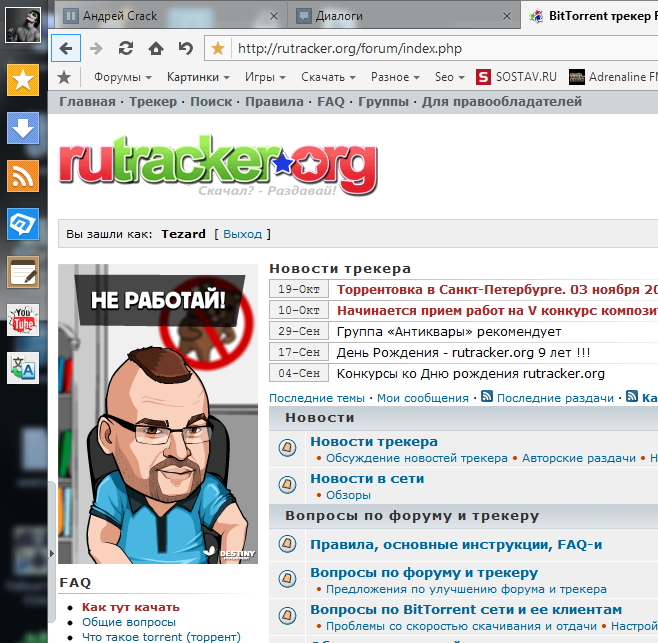Viewport: 658px width, 643px height.
Task: Click the Мои сообщения link
Action: click(423, 398)
